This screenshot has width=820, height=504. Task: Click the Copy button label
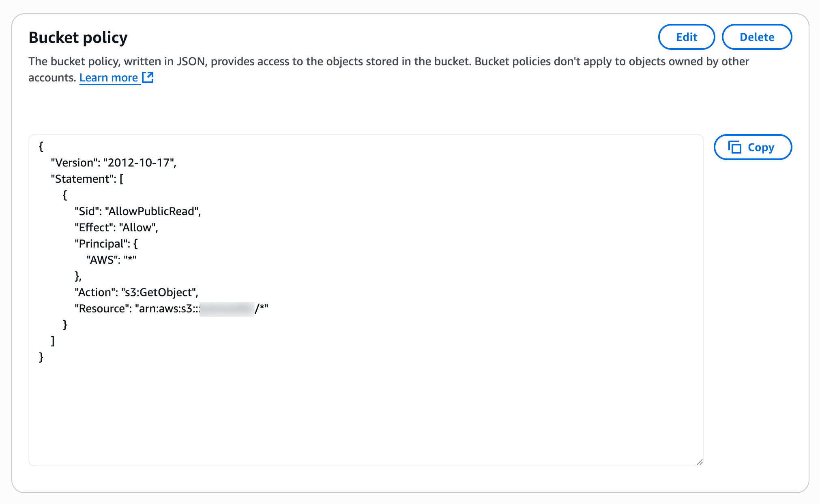tap(761, 147)
